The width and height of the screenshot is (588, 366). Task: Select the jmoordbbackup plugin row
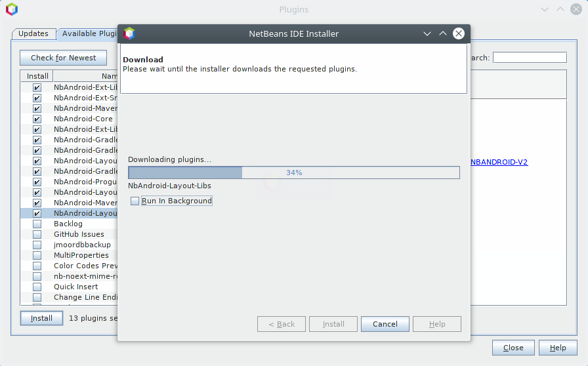pyautogui.click(x=70, y=245)
